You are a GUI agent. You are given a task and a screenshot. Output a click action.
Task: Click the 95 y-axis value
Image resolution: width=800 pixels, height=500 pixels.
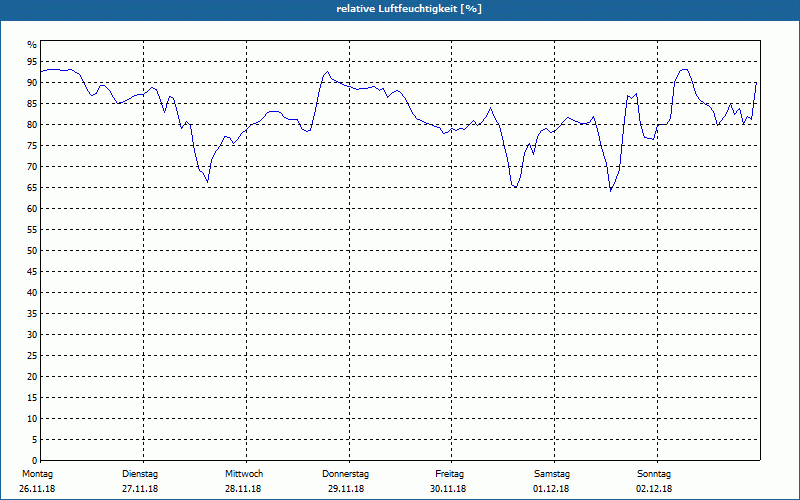click(x=32, y=62)
